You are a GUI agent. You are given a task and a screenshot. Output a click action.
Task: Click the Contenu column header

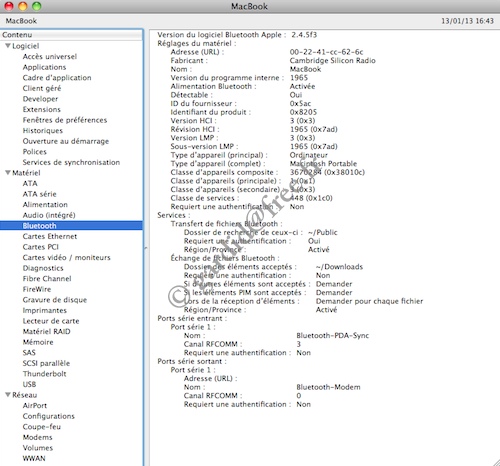[x=71, y=35]
